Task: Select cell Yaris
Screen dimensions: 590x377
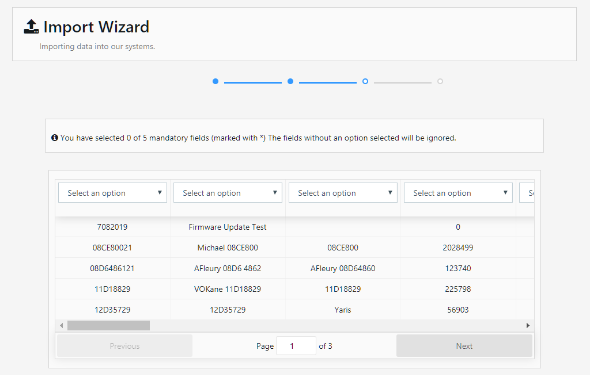Action: [x=343, y=310]
